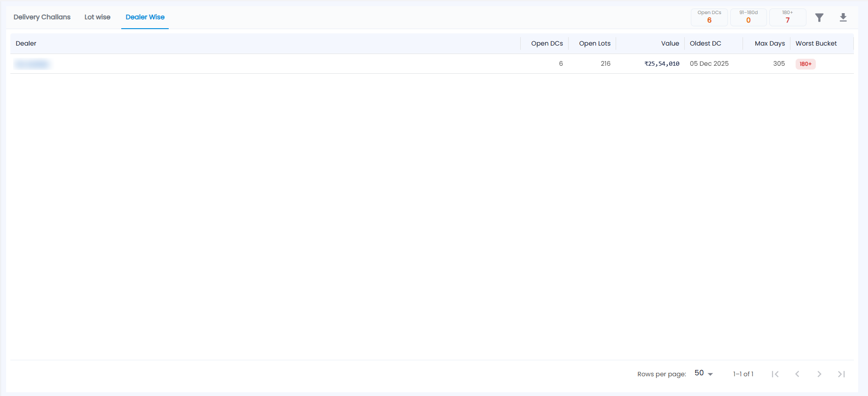Select the Dealer Wise tab
The width and height of the screenshot is (868, 396).
click(145, 17)
